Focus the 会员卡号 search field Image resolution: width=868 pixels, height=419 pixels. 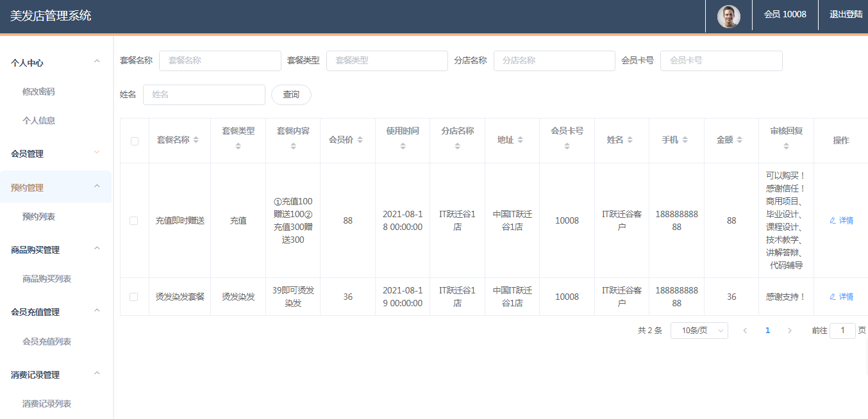click(x=721, y=61)
